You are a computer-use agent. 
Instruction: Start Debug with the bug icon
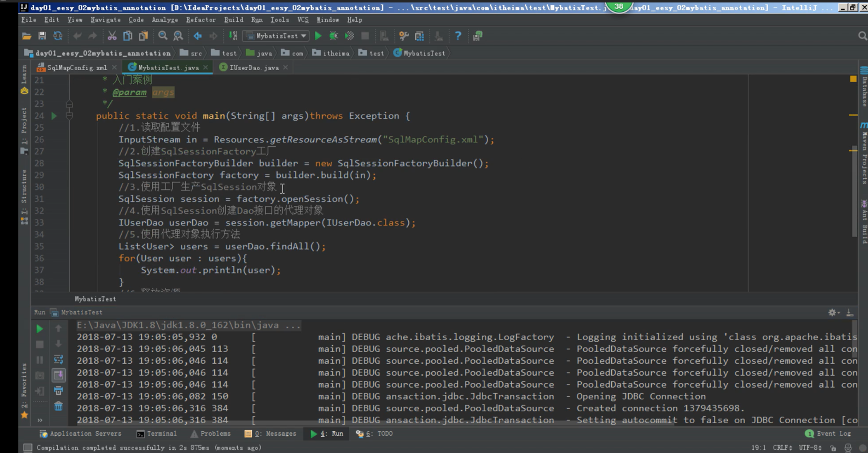coord(333,36)
